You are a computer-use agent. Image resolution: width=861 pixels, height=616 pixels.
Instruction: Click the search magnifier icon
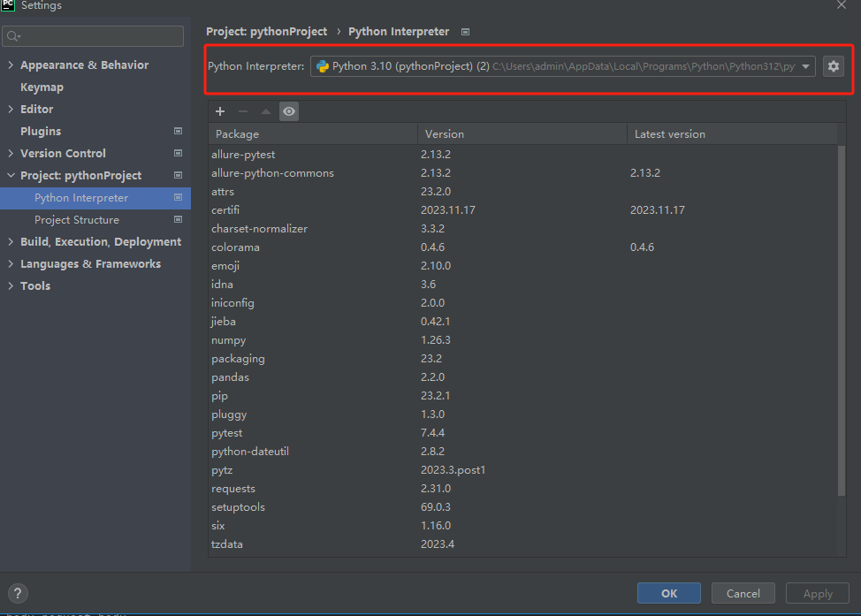[x=13, y=36]
